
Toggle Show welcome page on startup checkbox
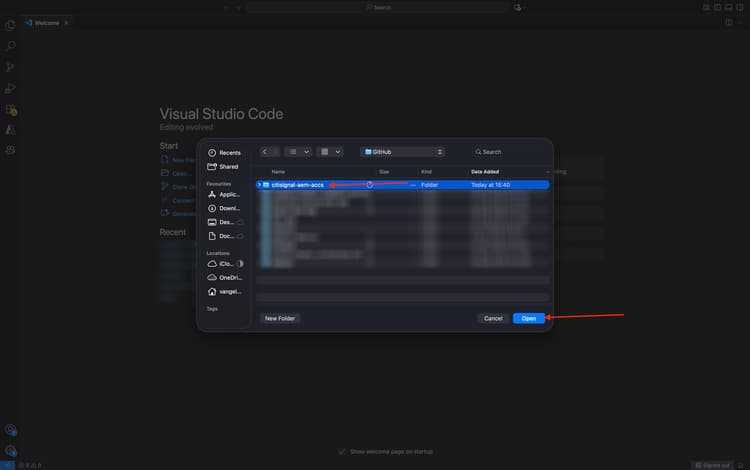[x=342, y=452]
